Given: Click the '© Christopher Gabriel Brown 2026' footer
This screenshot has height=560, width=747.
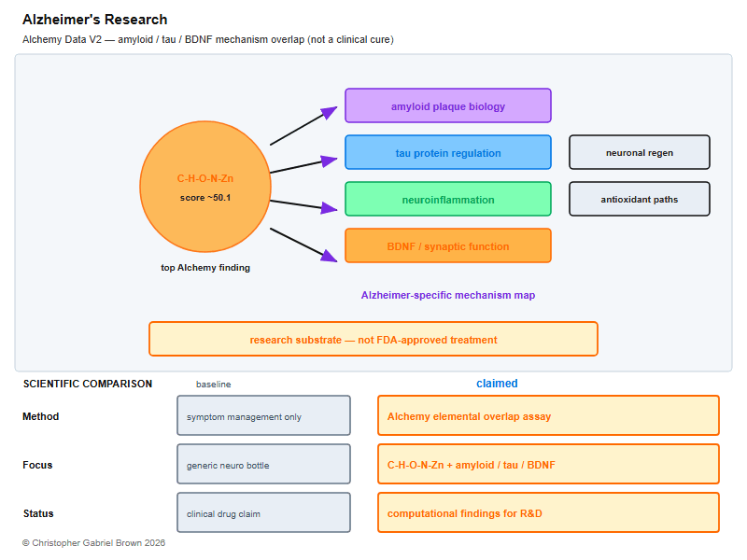Looking at the screenshot, I should tap(94, 543).
